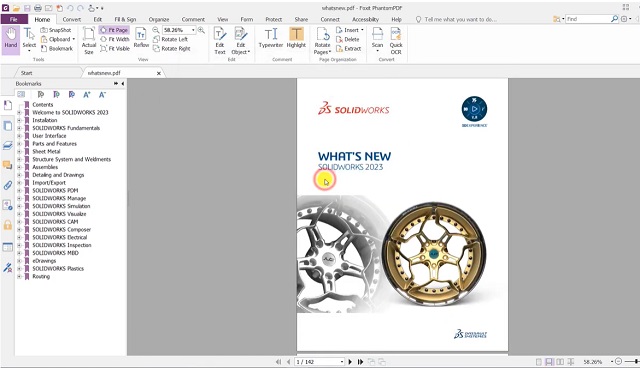Switch to the Start document tab
Screen dimensions: 640x368
tap(27, 73)
